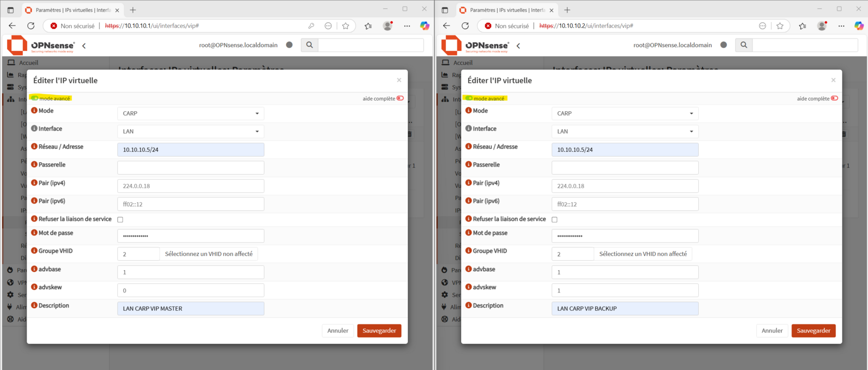This screenshot has height=370, width=868.
Task: Click Sélectionnez un VHID non affecté in the left dialog
Action: point(209,254)
